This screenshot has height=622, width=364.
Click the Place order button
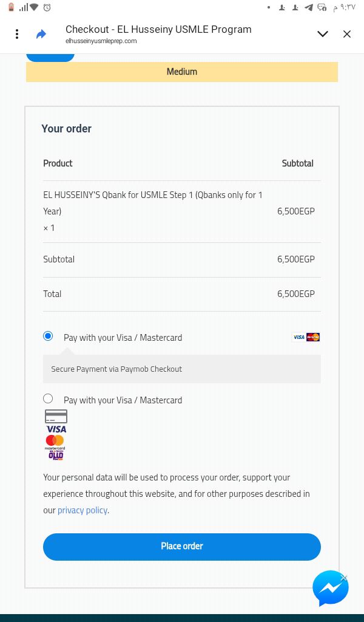182,546
